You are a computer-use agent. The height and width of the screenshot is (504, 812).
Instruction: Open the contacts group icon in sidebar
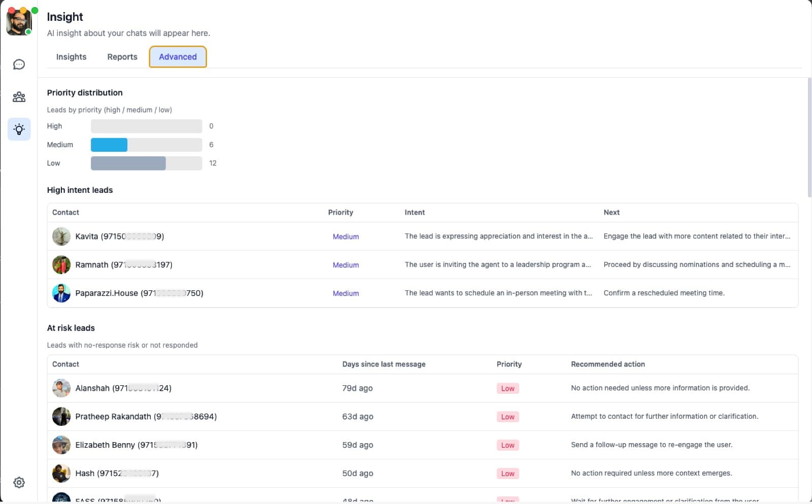coord(19,97)
